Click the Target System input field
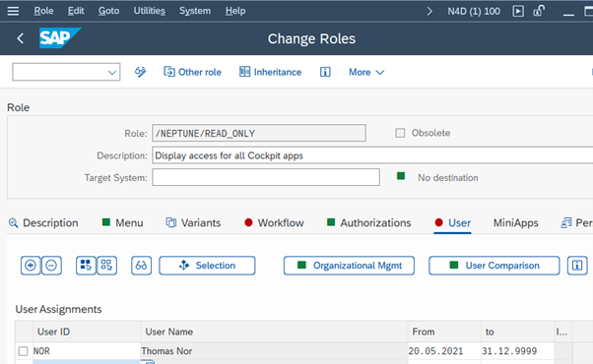The height and width of the screenshot is (364, 593). pyautogui.click(x=266, y=177)
